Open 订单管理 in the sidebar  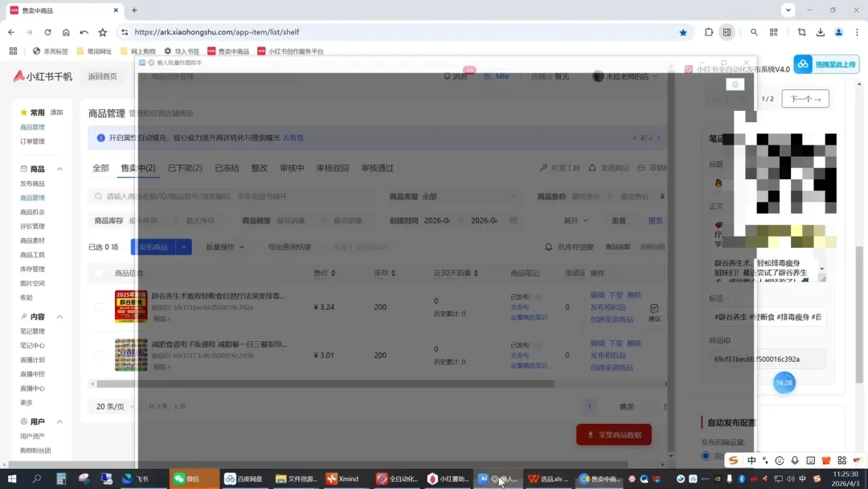(33, 142)
